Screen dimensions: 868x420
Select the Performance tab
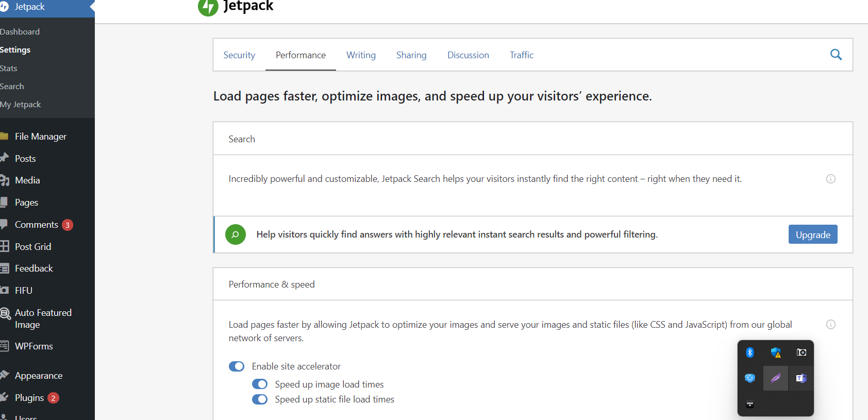click(301, 55)
